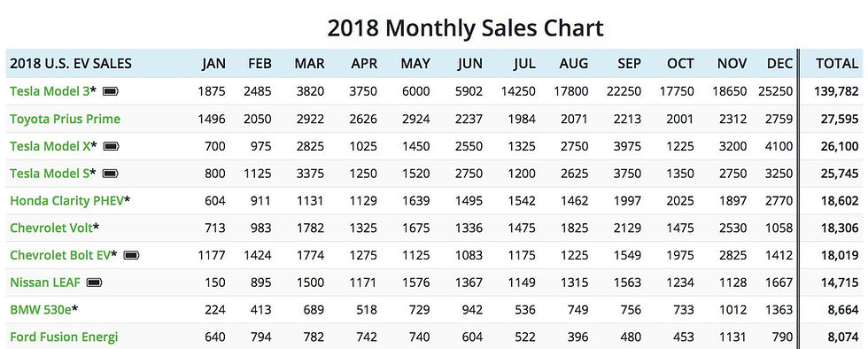Click the 2018 Monthly Sales Chart title

[465, 27]
